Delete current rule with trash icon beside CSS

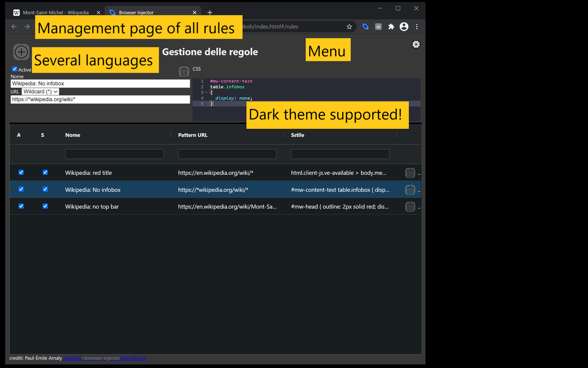[184, 71]
